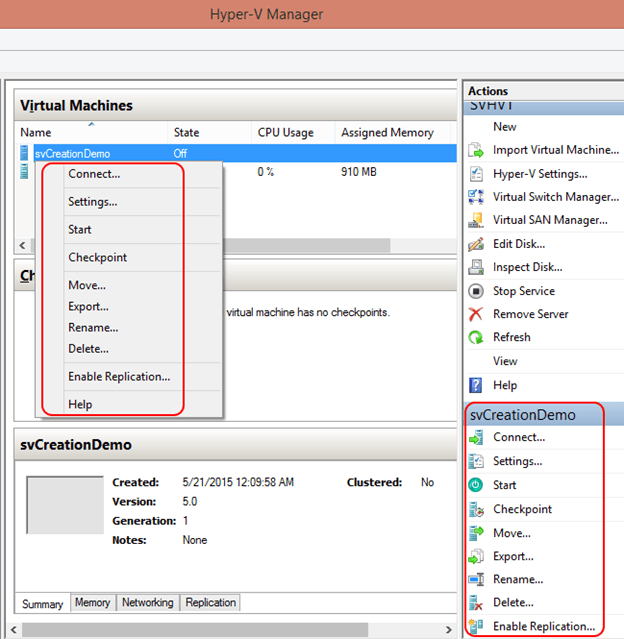Click the Edit Disk icon

click(x=476, y=244)
